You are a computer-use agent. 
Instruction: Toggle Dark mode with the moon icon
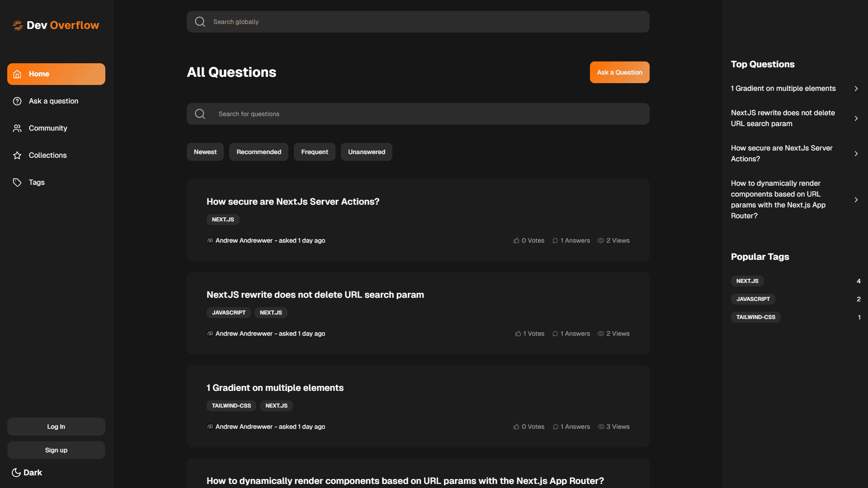[x=17, y=472]
